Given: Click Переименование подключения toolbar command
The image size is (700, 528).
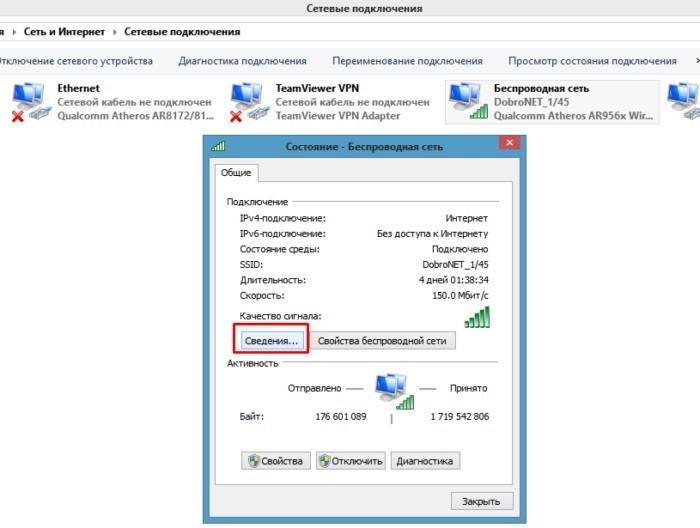Looking at the screenshot, I should [407, 61].
